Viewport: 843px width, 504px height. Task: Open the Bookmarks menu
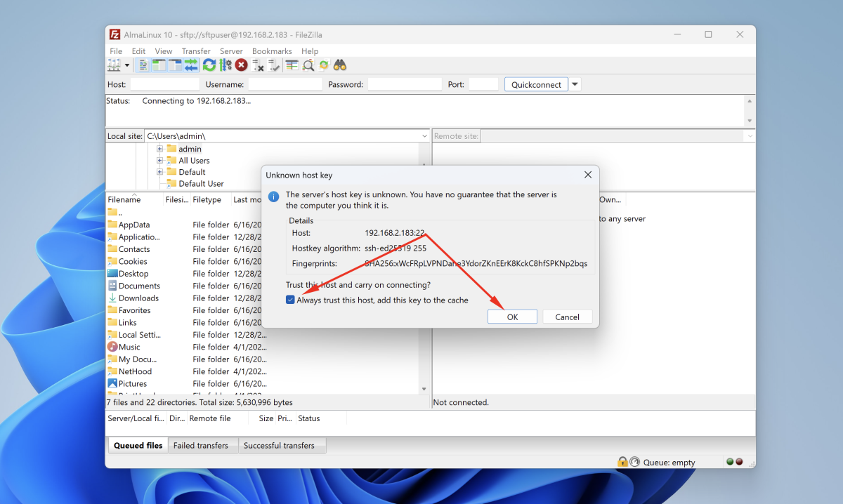[272, 51]
